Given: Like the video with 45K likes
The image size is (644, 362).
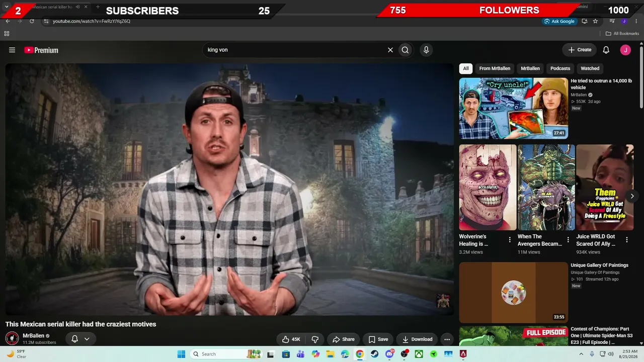Looking at the screenshot, I should [291, 339].
